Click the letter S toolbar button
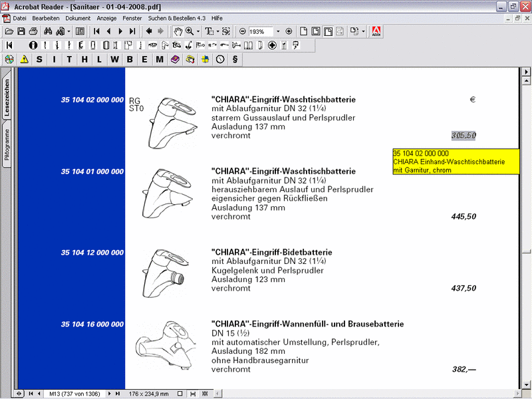532x399 pixels. click(39, 59)
